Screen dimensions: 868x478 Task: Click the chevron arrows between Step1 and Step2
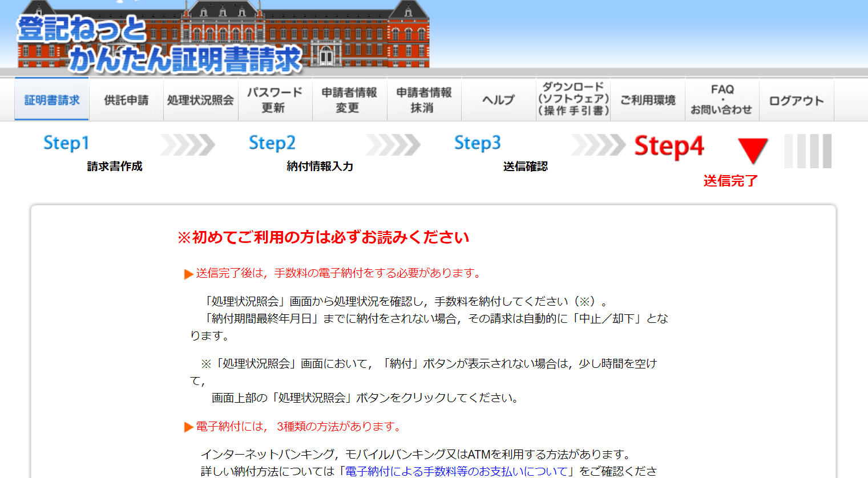point(188,145)
